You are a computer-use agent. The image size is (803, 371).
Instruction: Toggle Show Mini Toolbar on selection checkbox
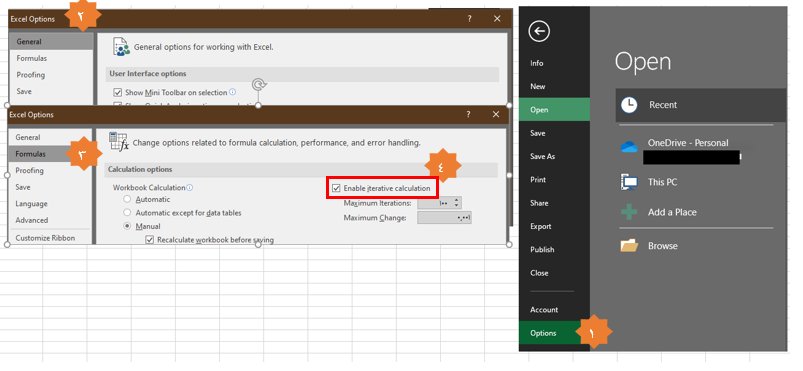118,93
